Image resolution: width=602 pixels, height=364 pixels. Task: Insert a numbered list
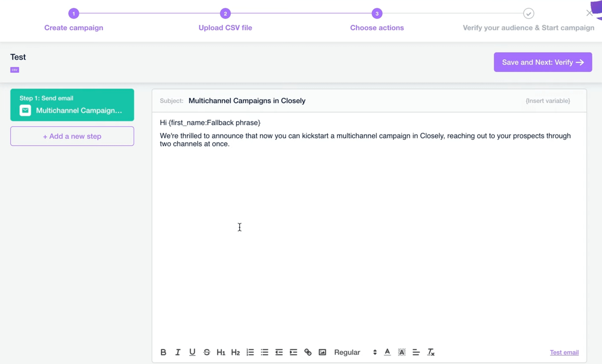point(250,352)
